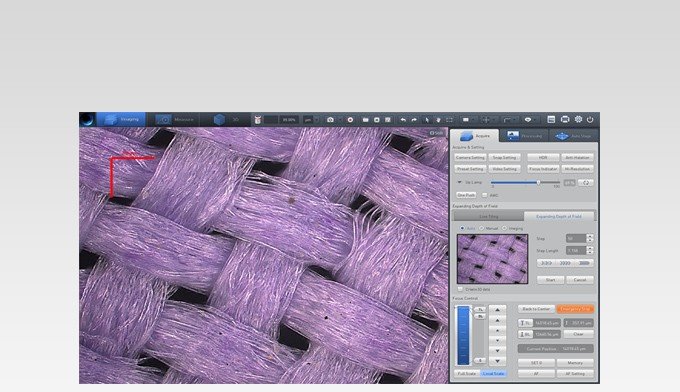Click the Snap Setting button
This screenshot has width=680, height=392.
pyautogui.click(x=504, y=157)
